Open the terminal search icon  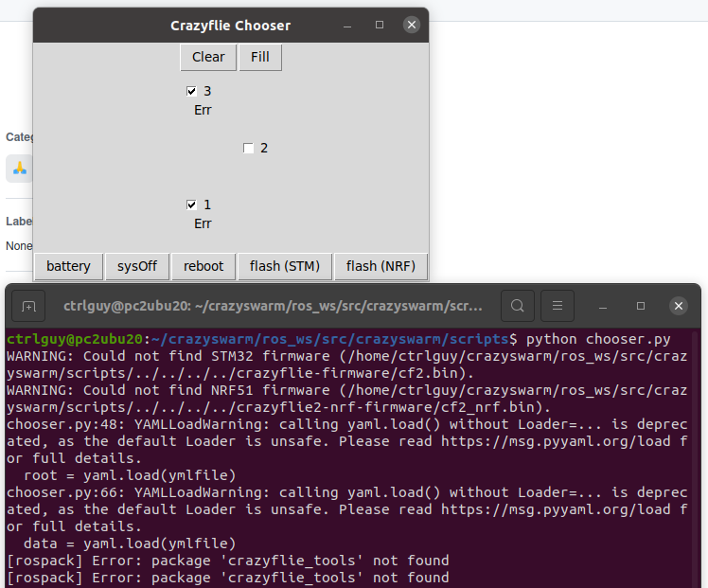[518, 306]
